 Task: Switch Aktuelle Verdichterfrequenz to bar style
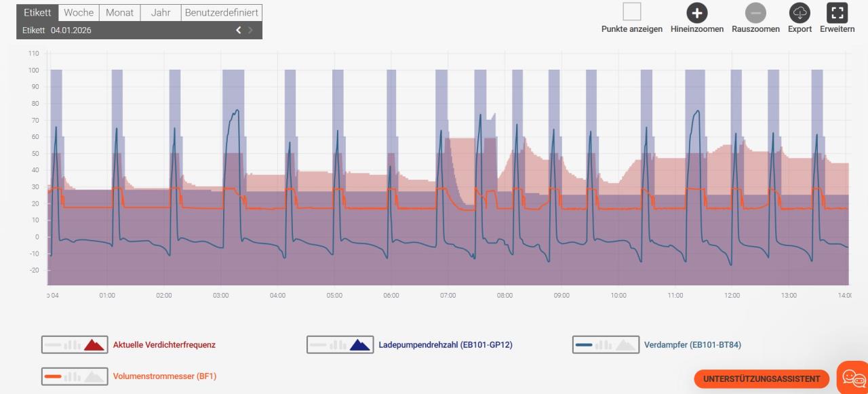tap(73, 345)
